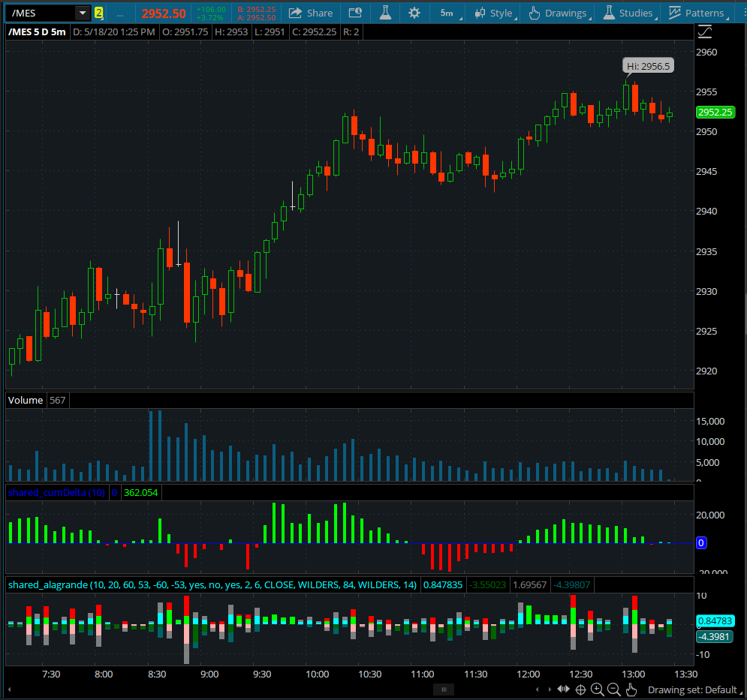747x700 pixels.
Task: Open the Studies menu
Action: click(631, 13)
